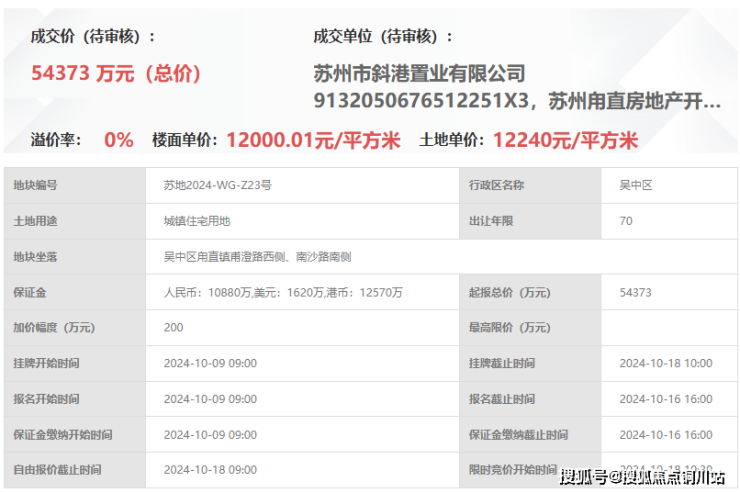This screenshot has height=493, width=740.
Task: Click listing deadline 2024-10-18 10:00
Action: 666,363
